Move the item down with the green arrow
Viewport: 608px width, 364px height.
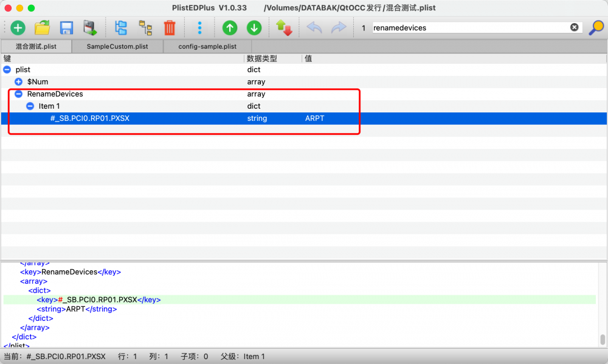(x=254, y=28)
